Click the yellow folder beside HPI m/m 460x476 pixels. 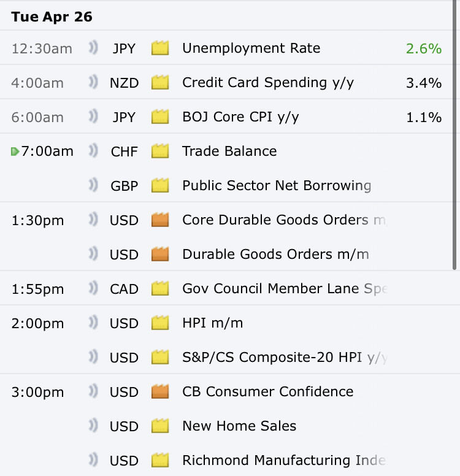[x=160, y=323]
